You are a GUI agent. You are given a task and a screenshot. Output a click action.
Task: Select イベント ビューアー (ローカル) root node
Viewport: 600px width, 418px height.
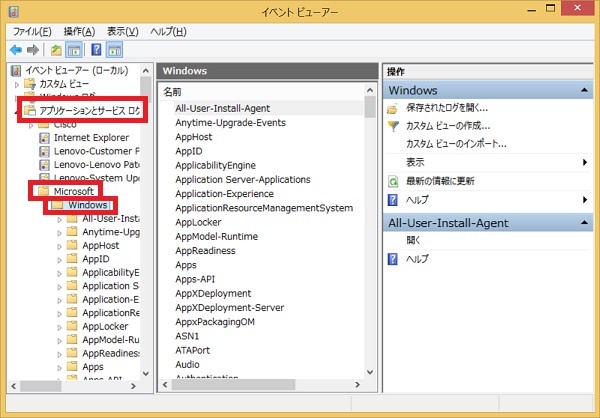coord(77,70)
